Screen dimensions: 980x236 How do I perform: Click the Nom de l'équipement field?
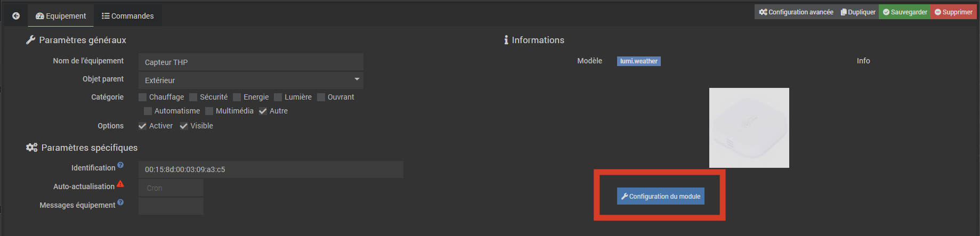[250, 62]
